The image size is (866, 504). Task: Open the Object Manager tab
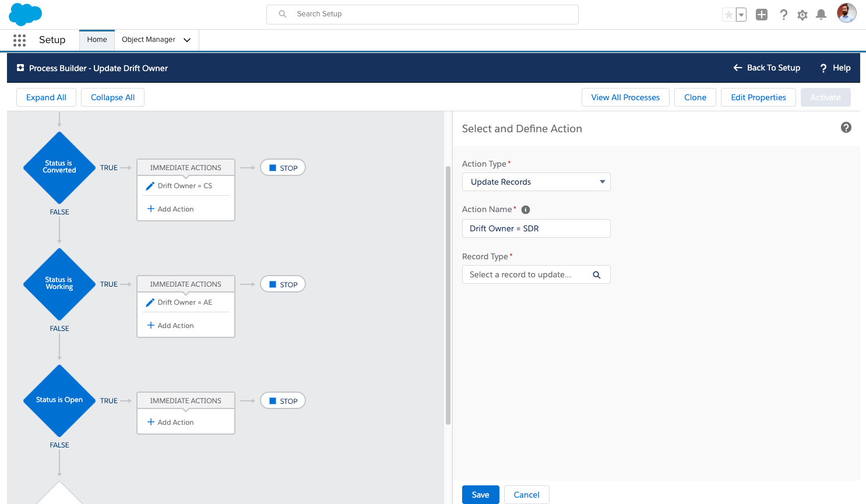[x=149, y=40]
